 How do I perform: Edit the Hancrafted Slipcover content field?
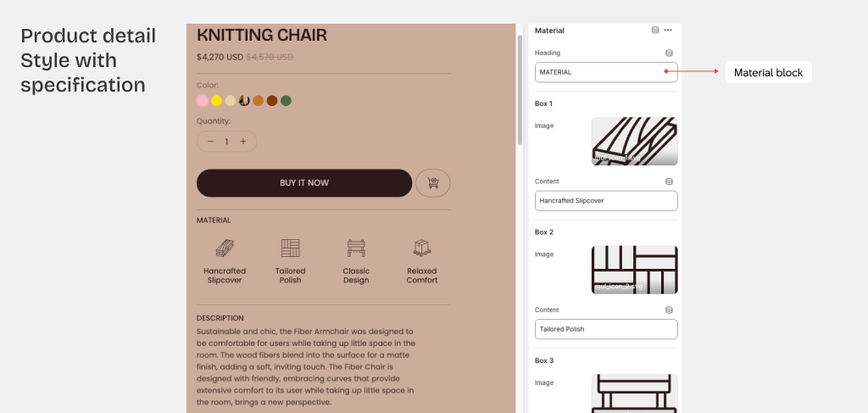(606, 201)
